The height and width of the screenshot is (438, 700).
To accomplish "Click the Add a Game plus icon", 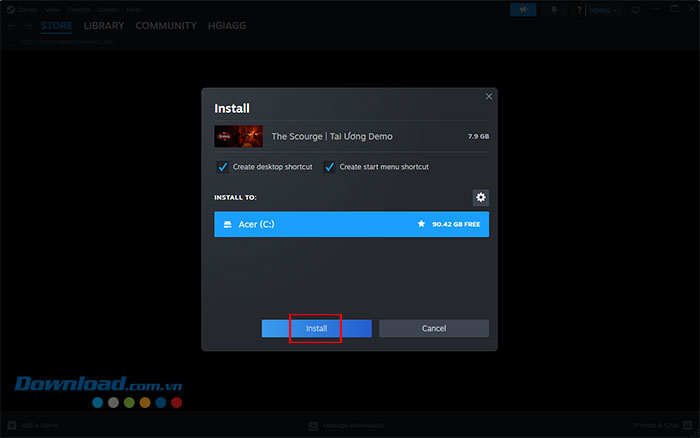I will pos(11,425).
